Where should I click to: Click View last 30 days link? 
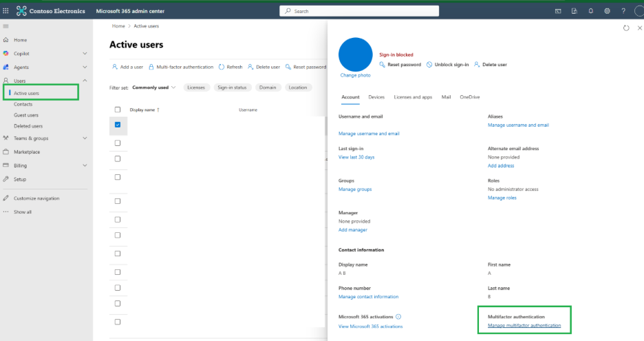point(356,157)
